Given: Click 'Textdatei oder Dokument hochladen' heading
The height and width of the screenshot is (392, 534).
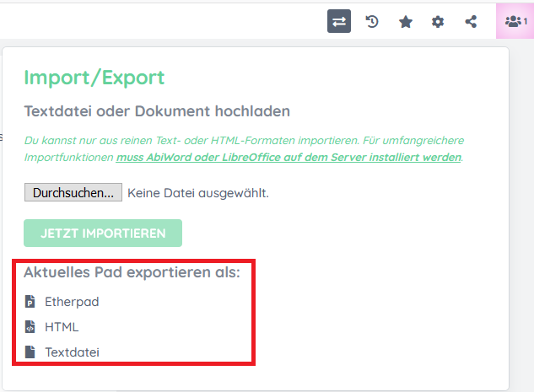Looking at the screenshot, I should (x=157, y=111).
